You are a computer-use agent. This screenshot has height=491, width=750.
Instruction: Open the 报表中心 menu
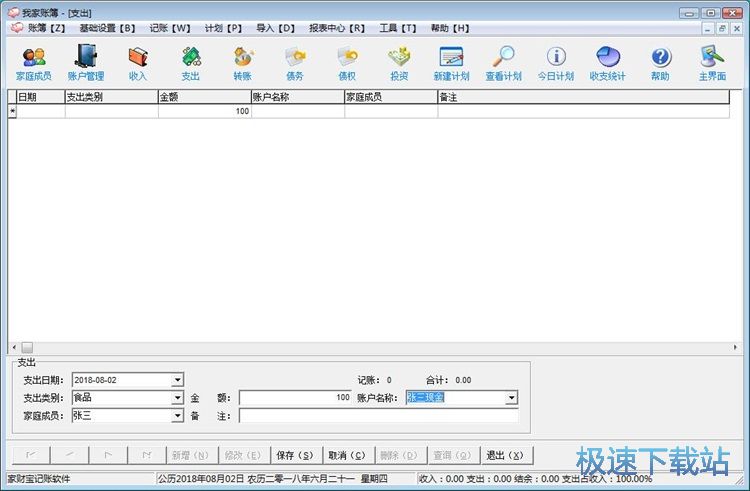coord(336,28)
